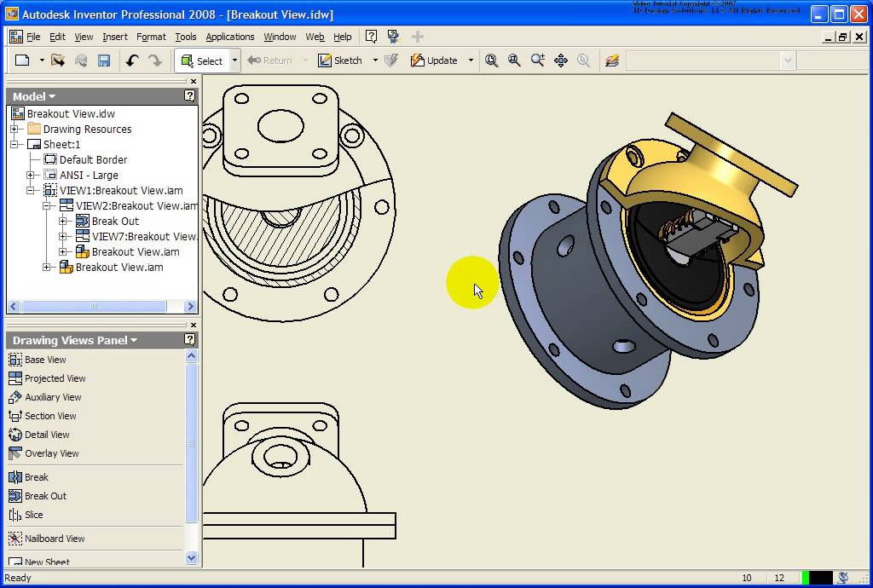Screen dimensions: 873x588
Task: Click the Model panel help icon
Action: click(189, 96)
